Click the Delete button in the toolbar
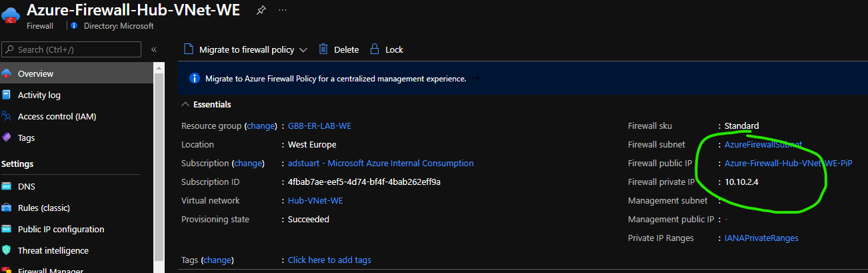This screenshot has width=868, height=273. [x=339, y=49]
